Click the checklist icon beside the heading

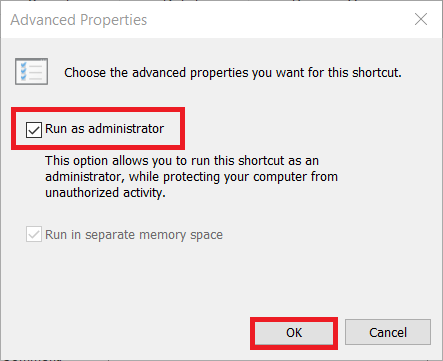(31, 72)
